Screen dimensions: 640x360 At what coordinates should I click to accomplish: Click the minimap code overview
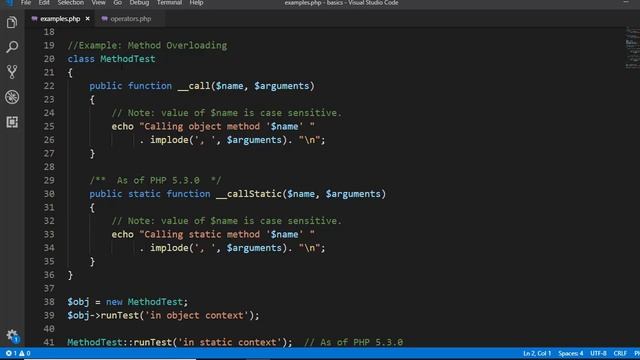633,48
